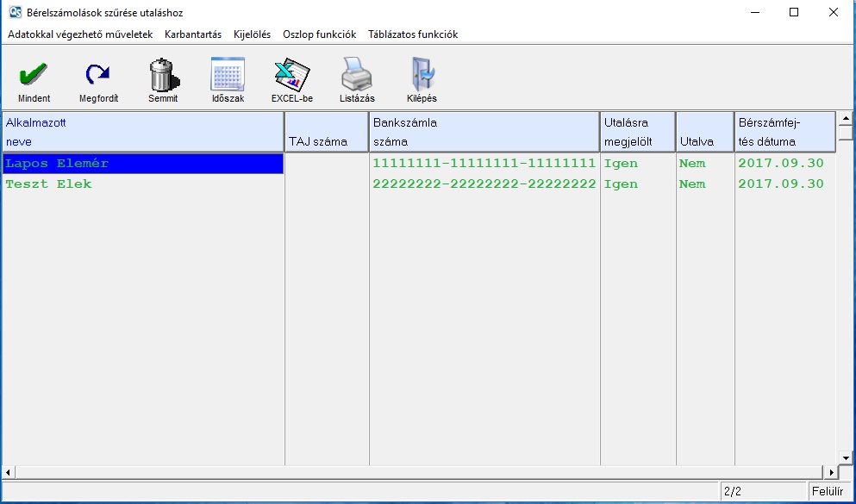
Task: Click the Bankszámla száma column header
Action: pyautogui.click(x=484, y=132)
